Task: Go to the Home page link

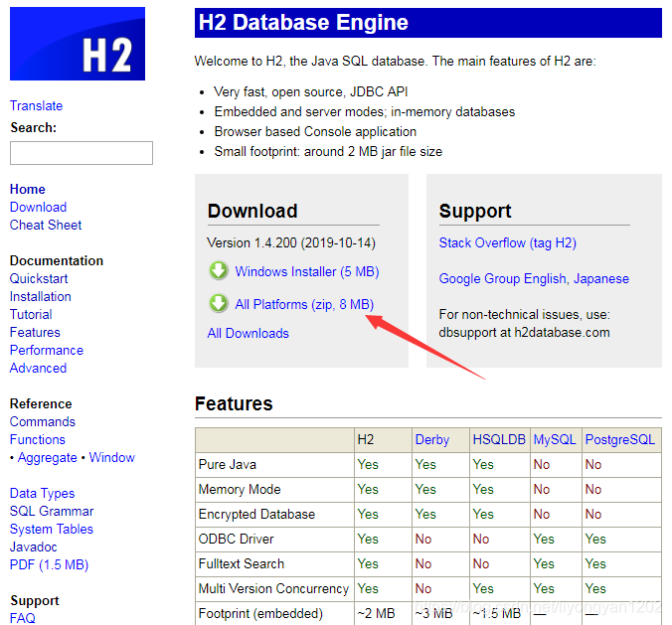Action: [x=28, y=190]
